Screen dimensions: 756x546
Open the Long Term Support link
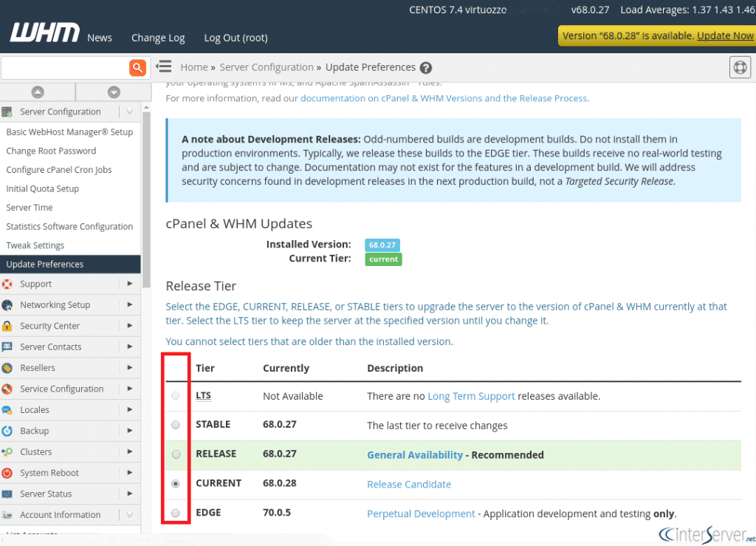coord(471,396)
